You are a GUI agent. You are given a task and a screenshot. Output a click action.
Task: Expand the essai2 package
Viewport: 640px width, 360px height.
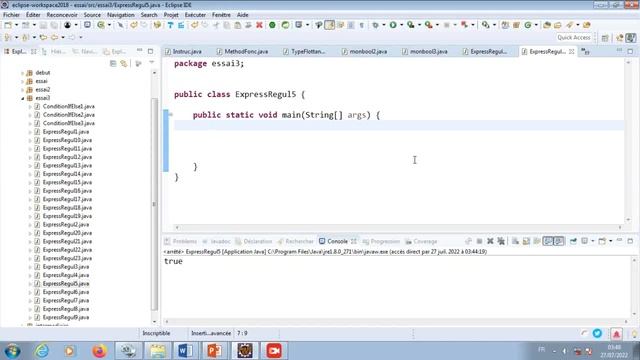click(22, 90)
